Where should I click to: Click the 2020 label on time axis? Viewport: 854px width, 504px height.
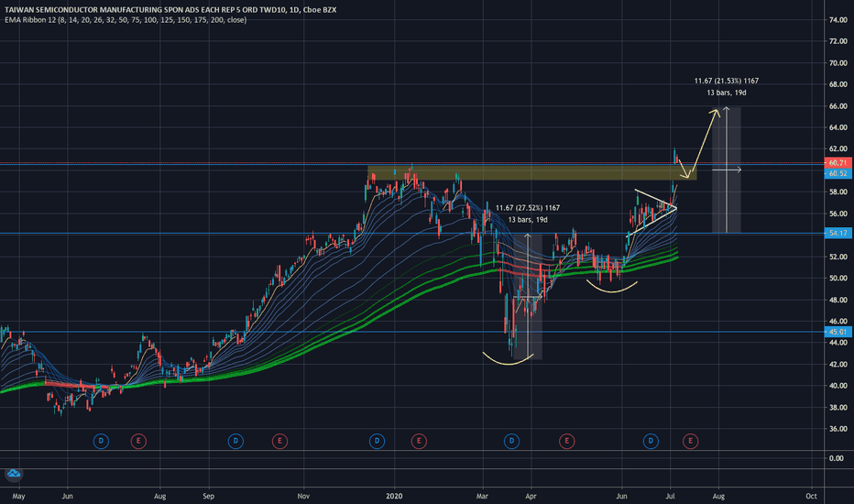point(394,497)
